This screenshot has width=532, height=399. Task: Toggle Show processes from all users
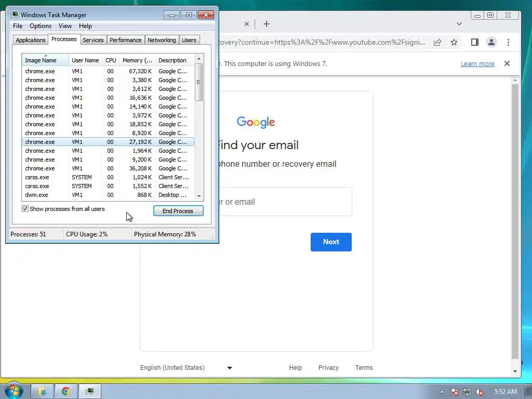coord(25,209)
